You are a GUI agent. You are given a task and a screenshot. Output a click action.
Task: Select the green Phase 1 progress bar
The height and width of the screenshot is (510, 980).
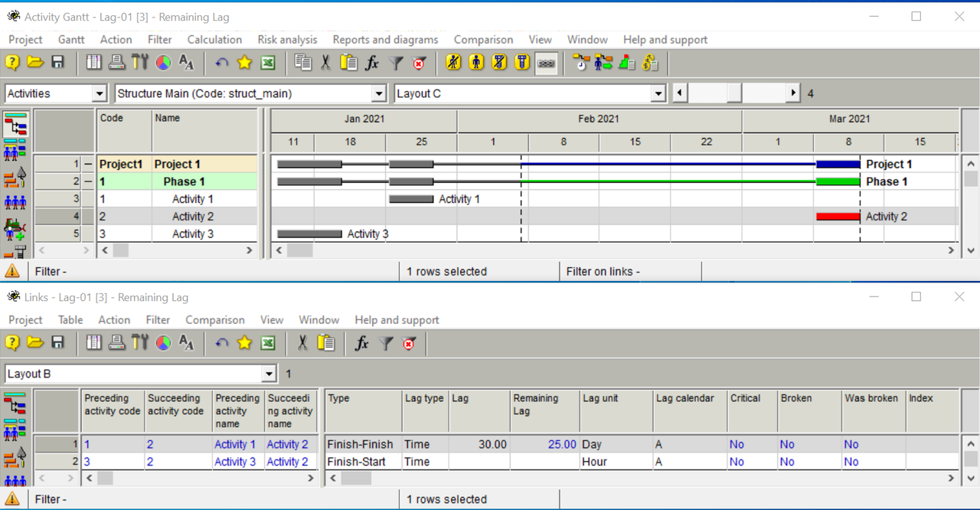(x=838, y=181)
